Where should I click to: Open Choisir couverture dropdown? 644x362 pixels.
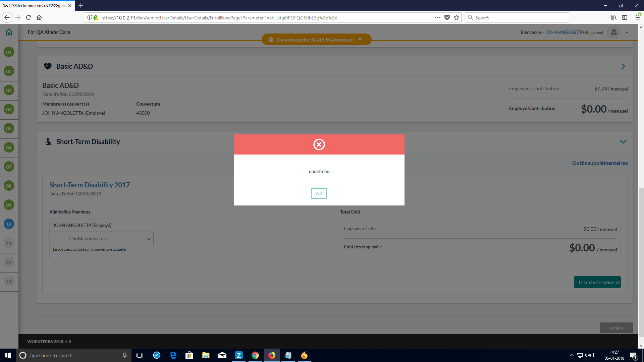pyautogui.click(x=103, y=239)
